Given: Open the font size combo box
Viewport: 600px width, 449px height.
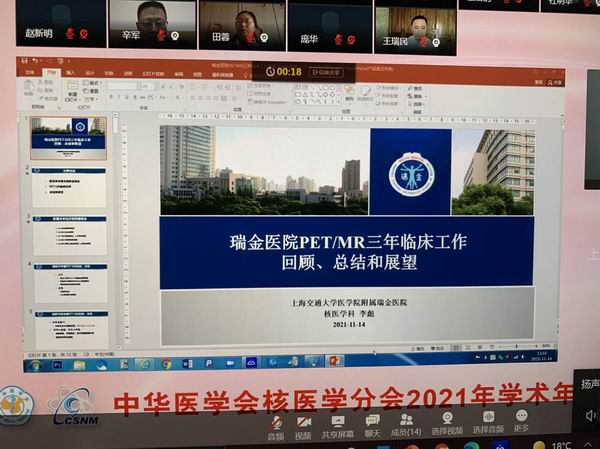Looking at the screenshot, I should pyautogui.click(x=148, y=87).
